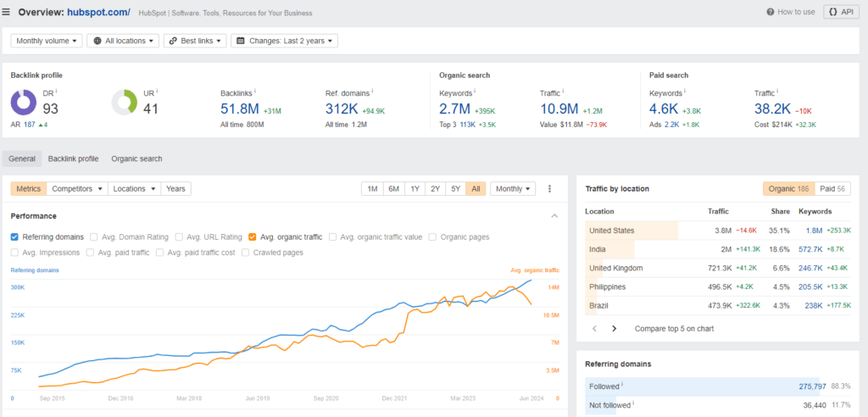Select Years chart view
This screenshot has height=417, width=868.
coord(176,189)
